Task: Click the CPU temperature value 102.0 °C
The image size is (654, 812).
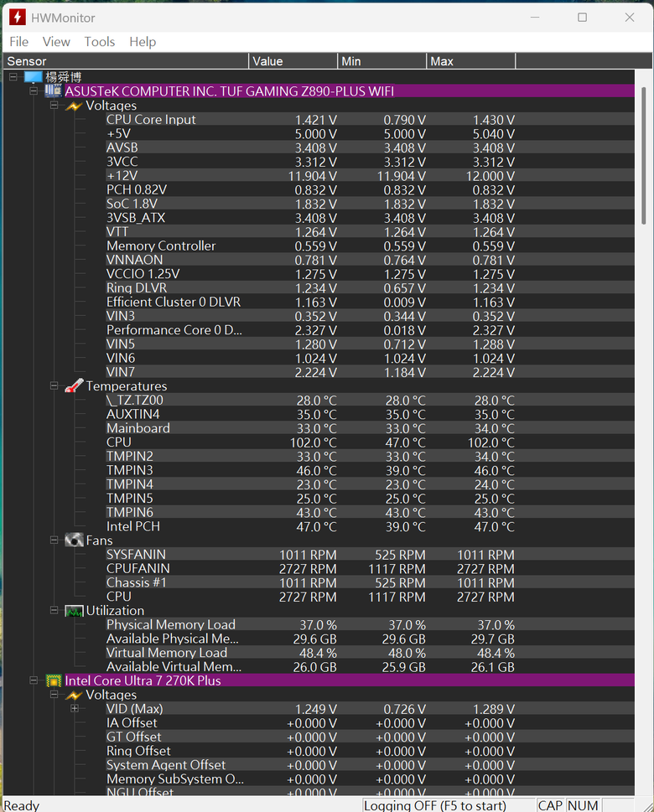Action: (313, 442)
